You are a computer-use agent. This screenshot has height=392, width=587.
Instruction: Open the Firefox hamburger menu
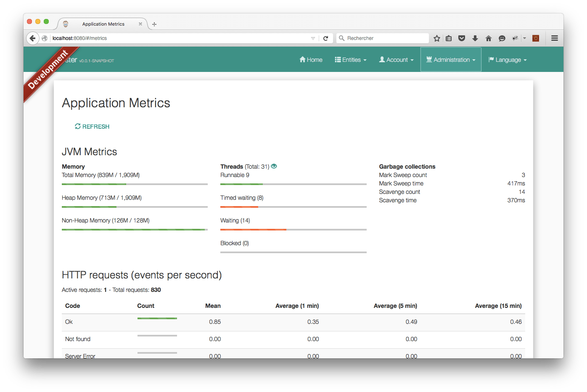pyautogui.click(x=555, y=38)
